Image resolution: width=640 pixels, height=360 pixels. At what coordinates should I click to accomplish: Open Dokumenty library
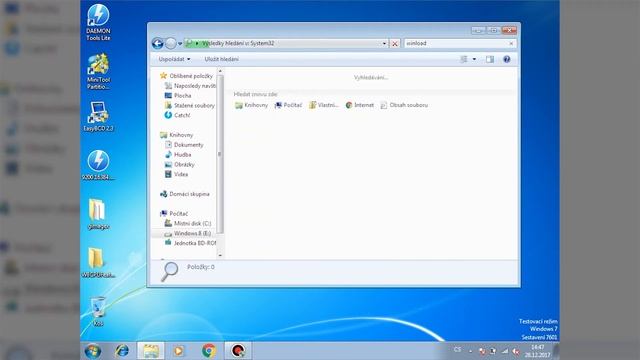point(184,144)
